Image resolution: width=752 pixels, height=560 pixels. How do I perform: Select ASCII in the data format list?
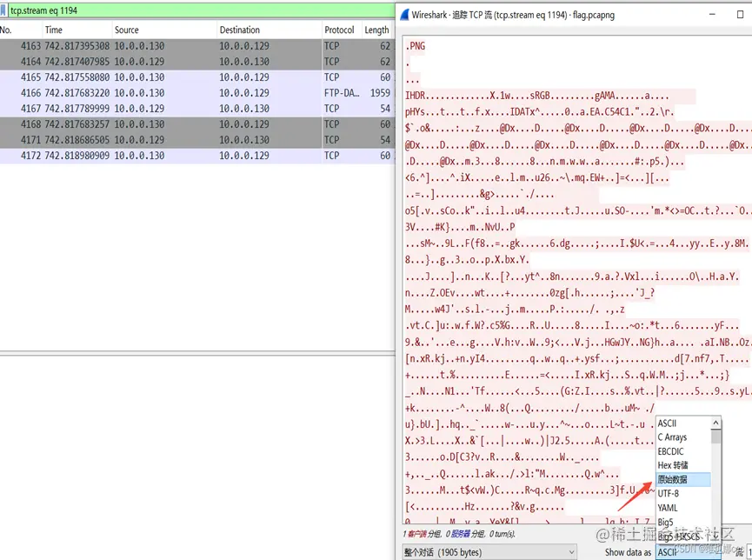pos(683,423)
